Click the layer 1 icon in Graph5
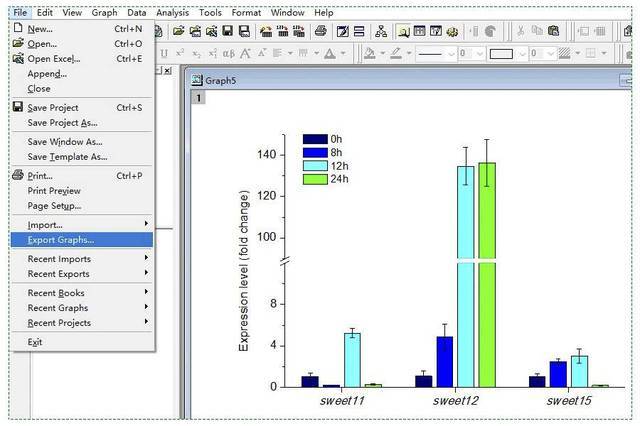This screenshot has height=426, width=640. [x=198, y=98]
